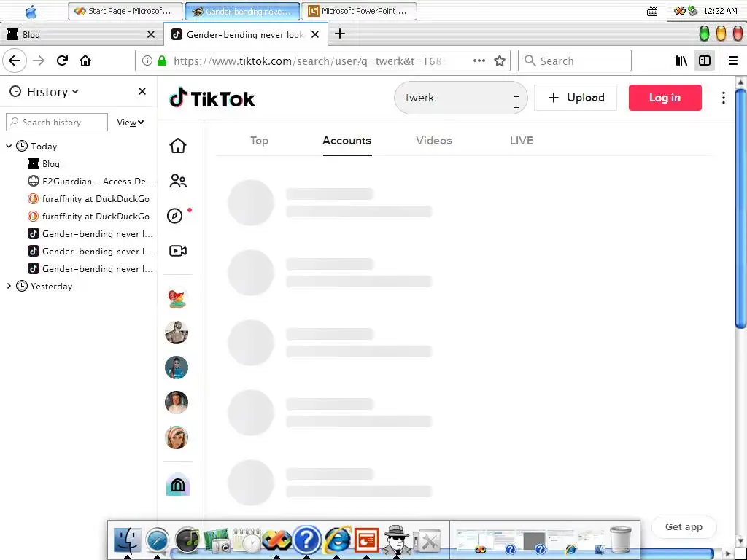Expand the History sidebar dropdown
Screen dimensions: 747x560
pyautogui.click(x=53, y=91)
